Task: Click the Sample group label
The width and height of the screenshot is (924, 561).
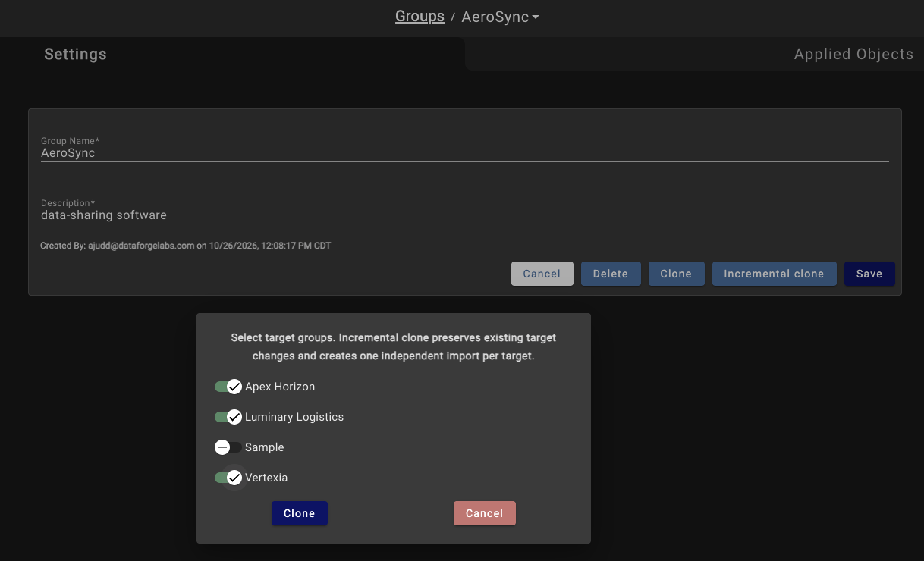Action: pos(265,447)
